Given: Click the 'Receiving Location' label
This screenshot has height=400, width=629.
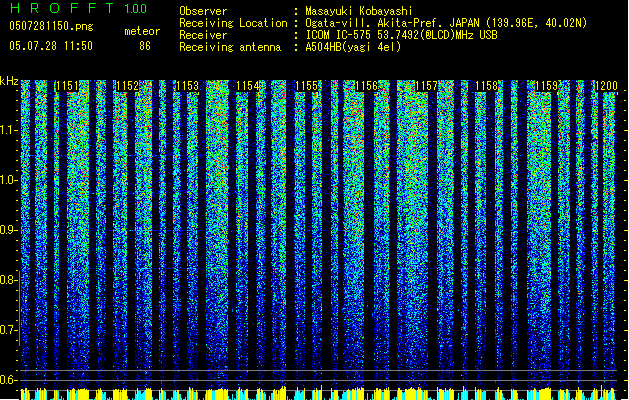Looking at the screenshot, I should pos(233,23).
